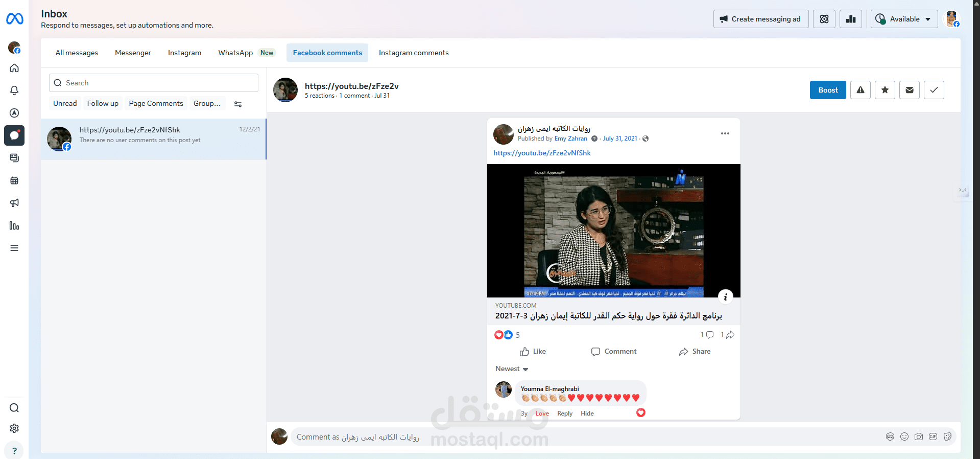Open post options three dots menu
This screenshot has width=980, height=459.
725,133
